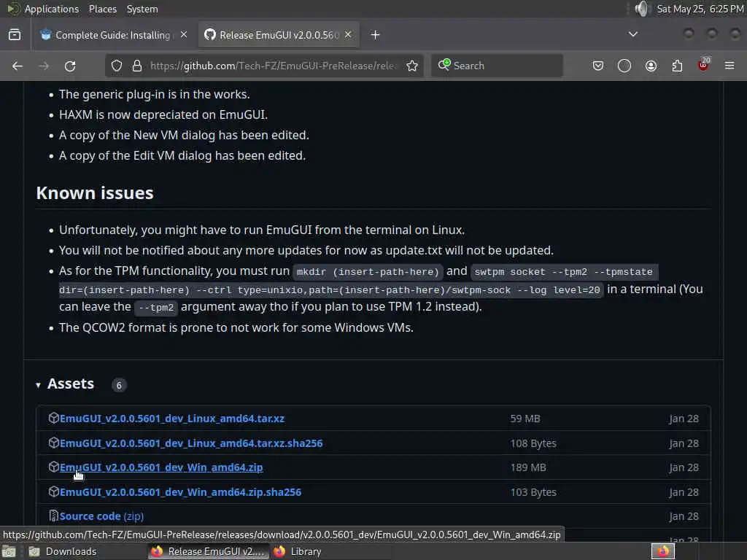Viewport: 747px width, 560px height.
Task: Close the Release EmuGUI tab
Action: coord(348,35)
